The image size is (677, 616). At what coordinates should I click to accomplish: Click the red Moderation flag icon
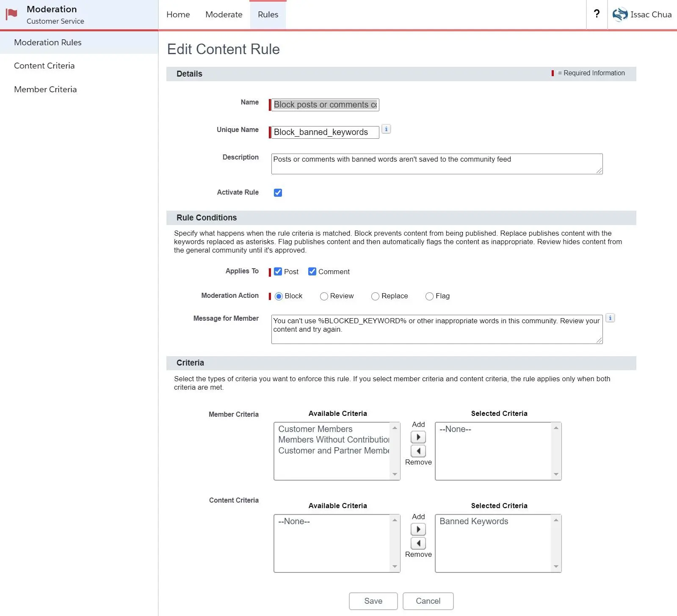tap(11, 14)
